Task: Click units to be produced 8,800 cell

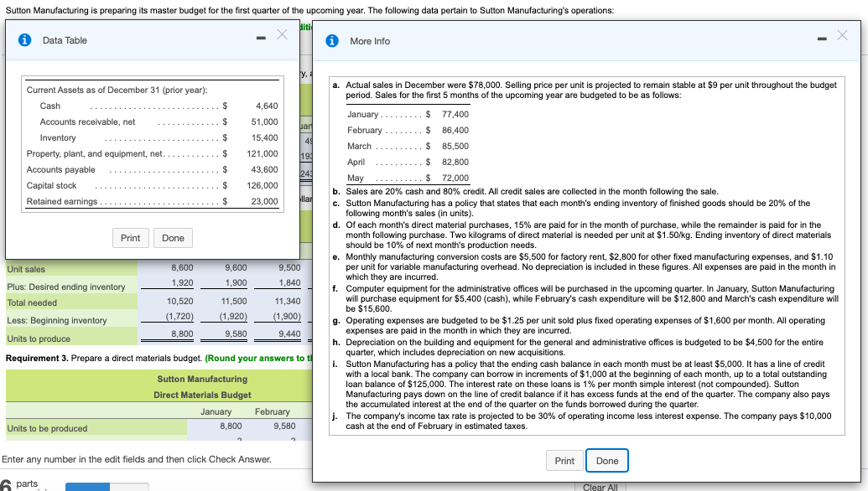Action: click(x=231, y=426)
